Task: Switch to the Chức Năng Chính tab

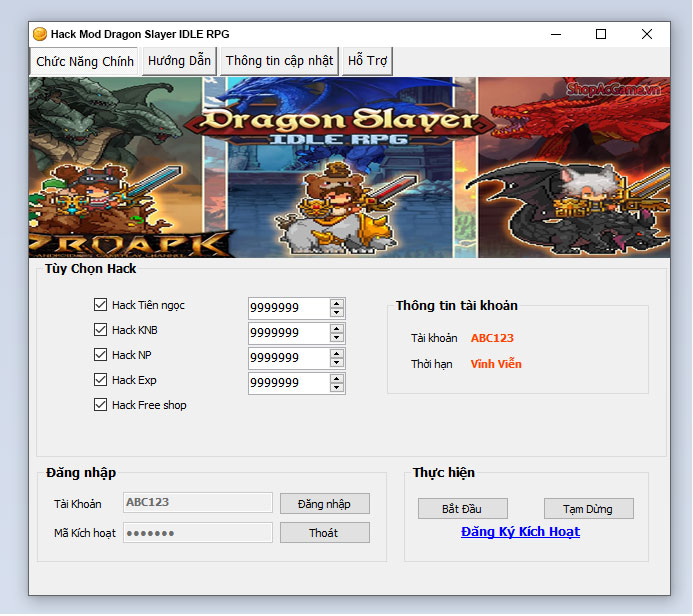Action: pyautogui.click(x=84, y=61)
